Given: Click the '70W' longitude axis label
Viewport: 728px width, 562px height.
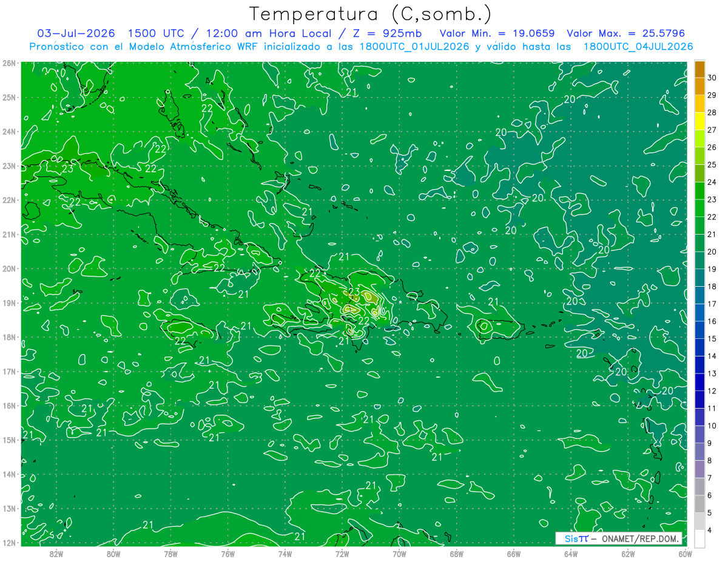Looking at the screenshot, I should pos(399,554).
